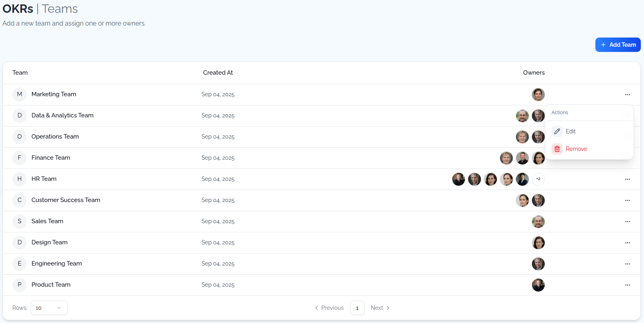Choose Edit from the Actions menu
Viewport: 644px width, 323px height.
click(x=571, y=131)
